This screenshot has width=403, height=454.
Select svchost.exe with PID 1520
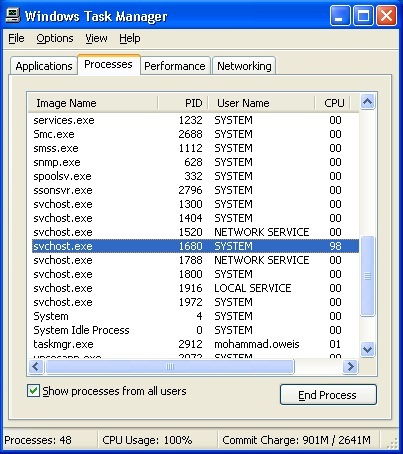point(195,232)
